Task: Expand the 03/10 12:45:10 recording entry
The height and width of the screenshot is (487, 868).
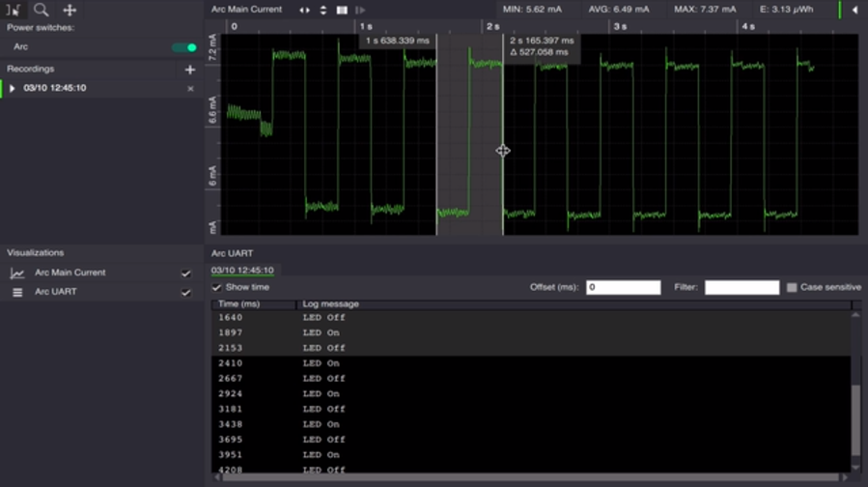Action: 13,88
